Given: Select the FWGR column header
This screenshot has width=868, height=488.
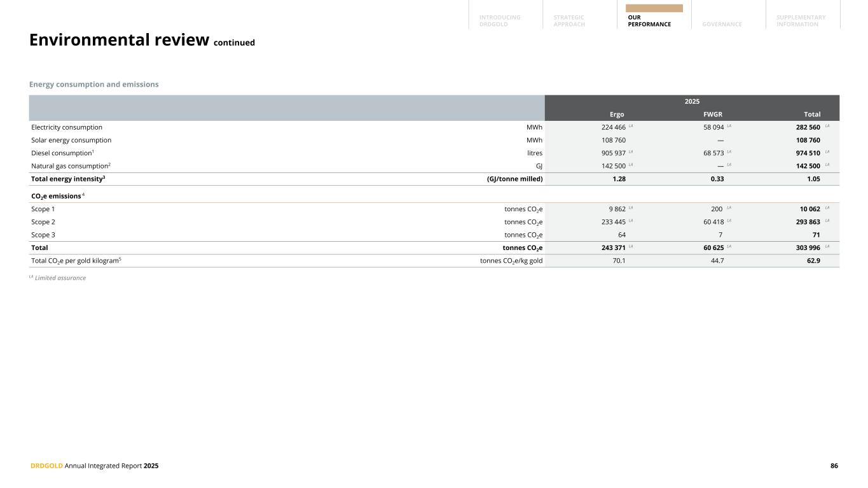Looking at the screenshot, I should coord(712,115).
